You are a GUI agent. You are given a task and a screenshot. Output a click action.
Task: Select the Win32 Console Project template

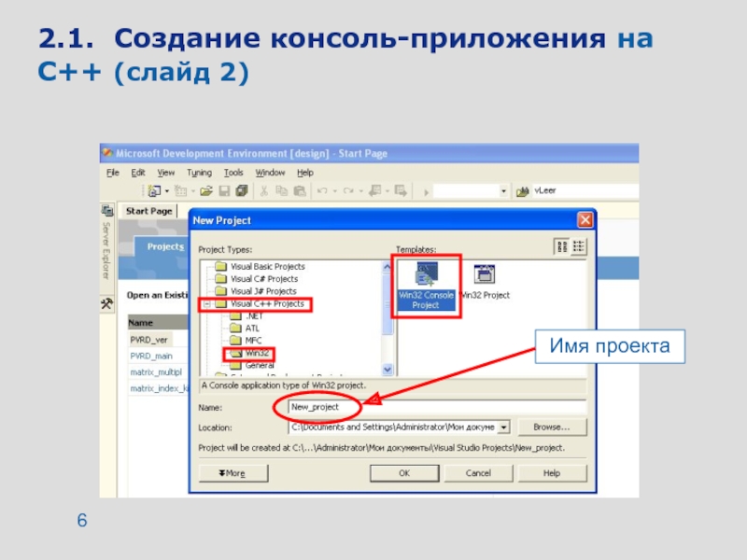[426, 286]
